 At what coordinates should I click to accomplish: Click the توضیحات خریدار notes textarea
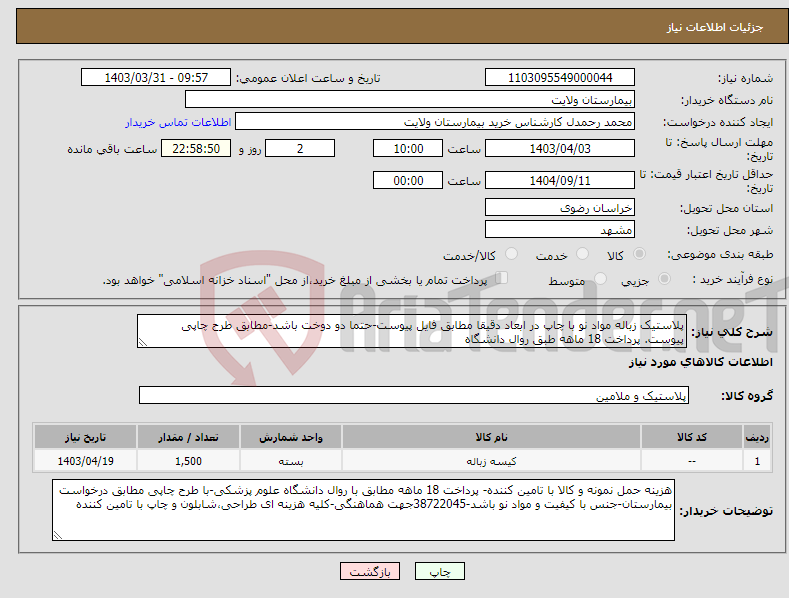click(x=363, y=510)
